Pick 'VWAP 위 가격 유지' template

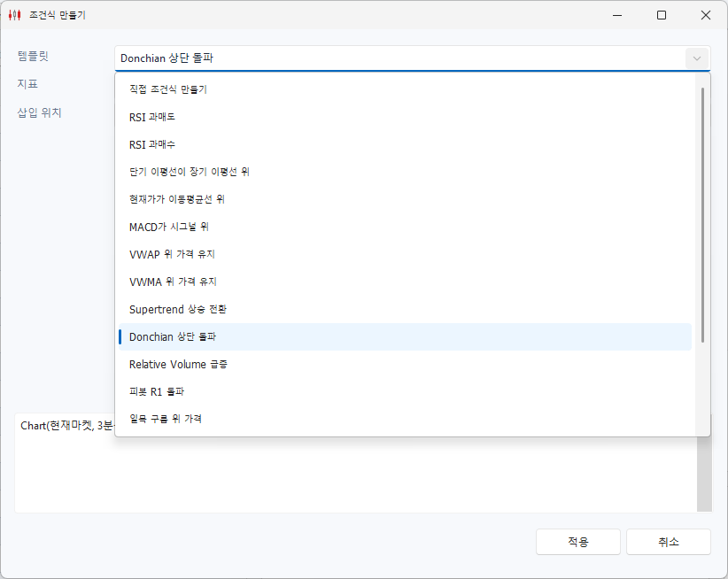[405, 254]
